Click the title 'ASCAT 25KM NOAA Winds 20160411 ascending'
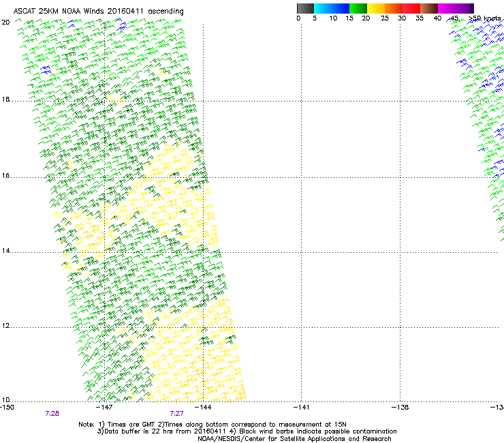The image size is (504, 443). tap(98, 12)
